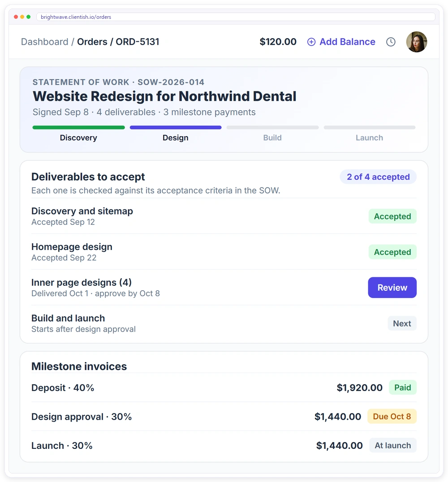
Task: Click the Discovery phase label
Action: [x=78, y=138]
